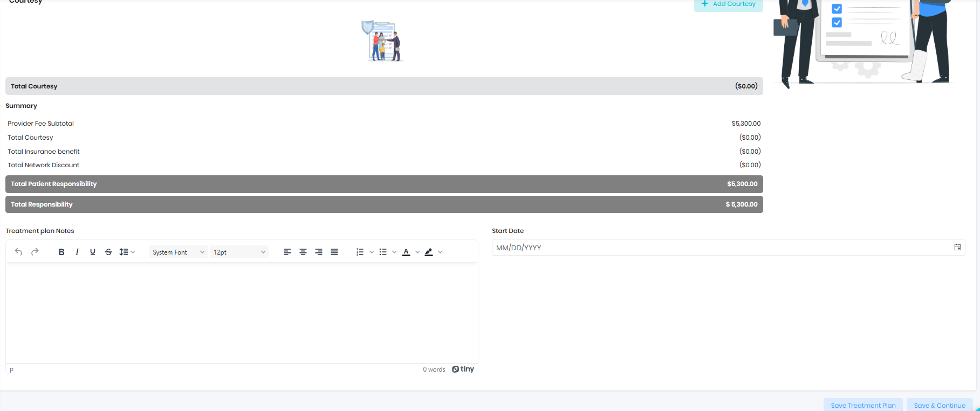
Task: Click Save & Continue
Action: point(940,405)
